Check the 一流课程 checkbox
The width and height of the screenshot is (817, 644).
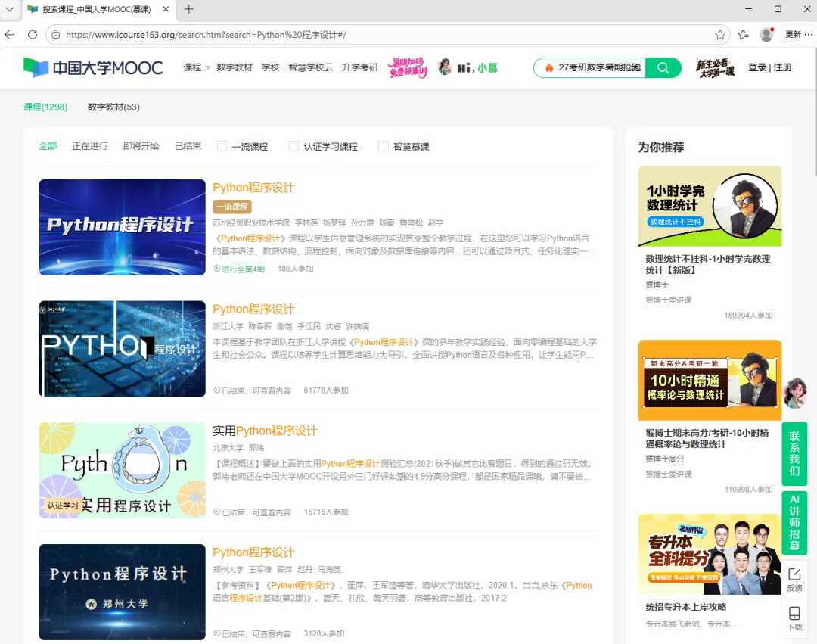click(222, 146)
